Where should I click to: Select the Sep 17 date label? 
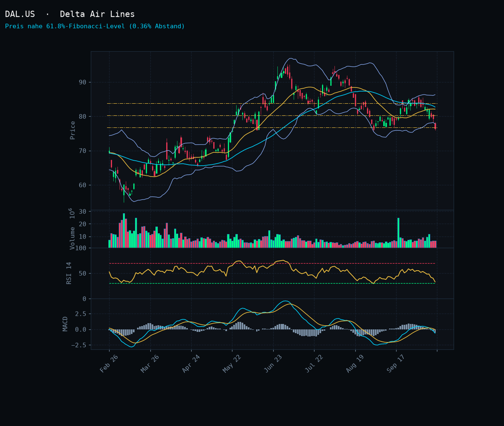tap(396, 364)
